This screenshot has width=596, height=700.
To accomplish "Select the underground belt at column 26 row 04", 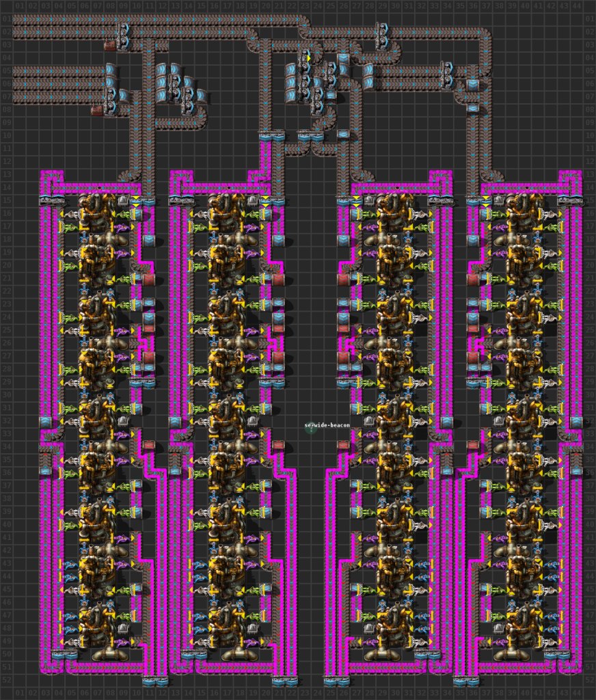I will (343, 58).
